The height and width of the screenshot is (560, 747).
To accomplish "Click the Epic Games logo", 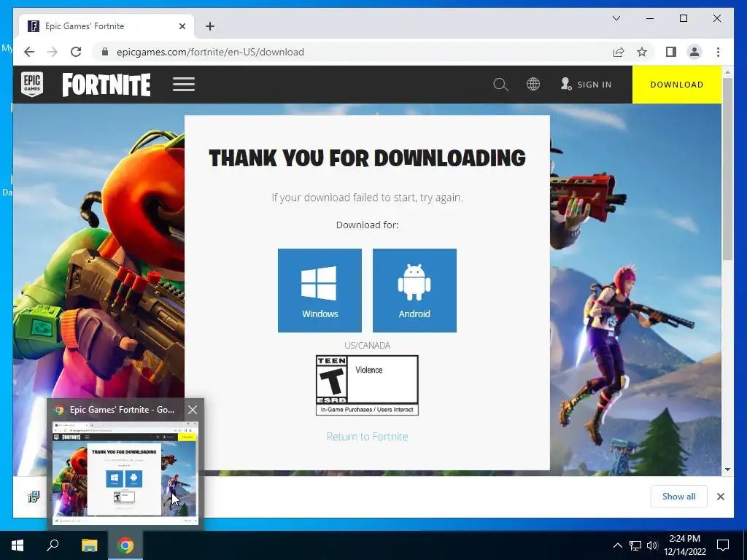I will 32,85.
